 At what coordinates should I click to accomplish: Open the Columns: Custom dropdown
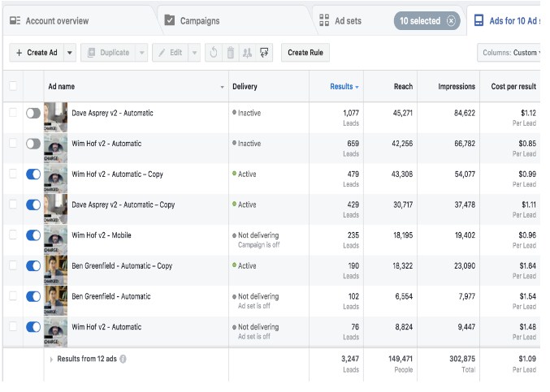click(512, 53)
